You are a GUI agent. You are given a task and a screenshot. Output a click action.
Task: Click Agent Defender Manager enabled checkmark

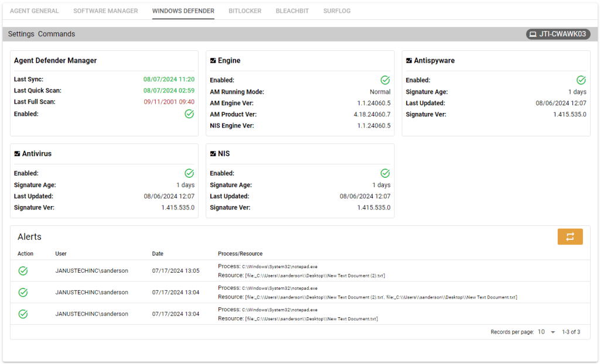(x=189, y=114)
